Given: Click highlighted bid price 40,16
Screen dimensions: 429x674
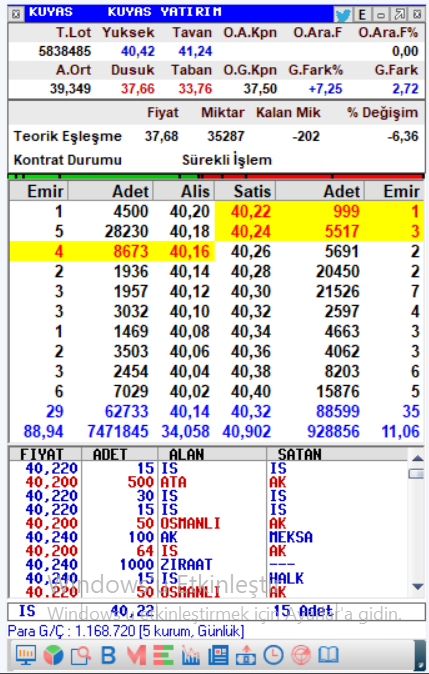Looking at the screenshot, I should pyautogui.click(x=190, y=251).
